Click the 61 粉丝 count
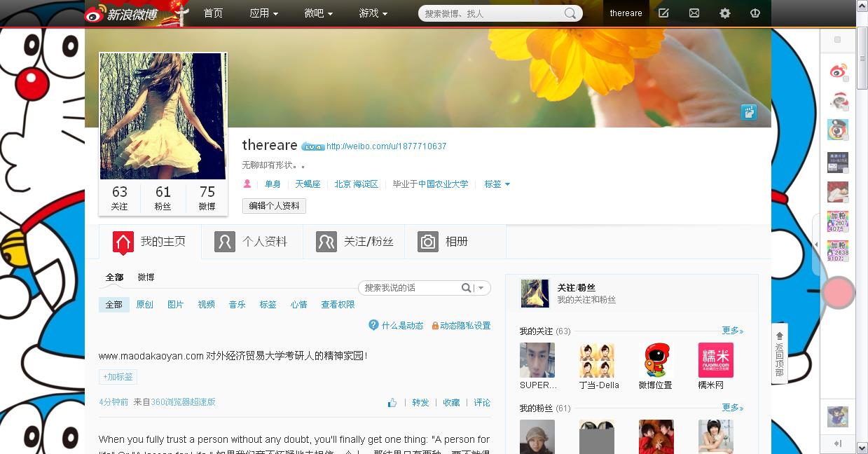Viewport: 868px width, 454px height. tap(163, 198)
